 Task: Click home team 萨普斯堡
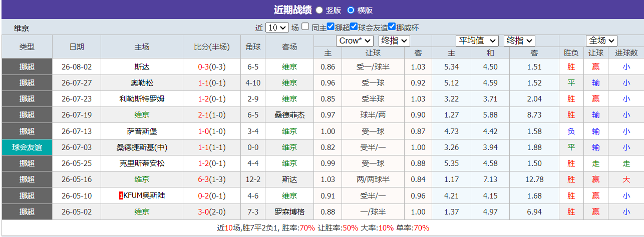coord(142,131)
